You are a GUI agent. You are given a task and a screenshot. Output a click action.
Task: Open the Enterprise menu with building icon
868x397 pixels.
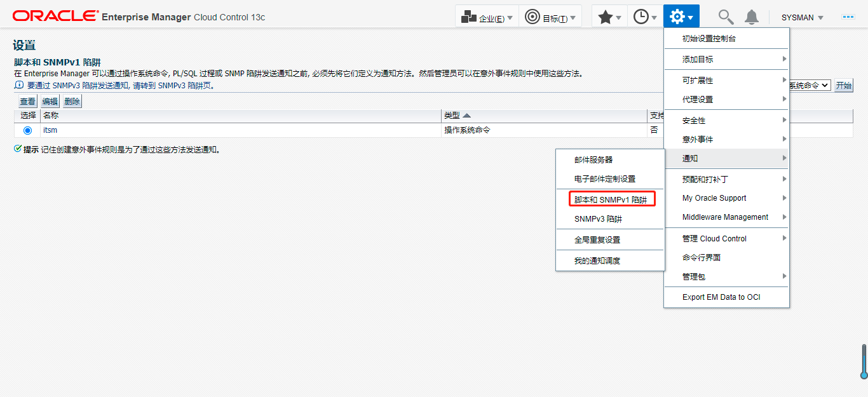[487, 17]
